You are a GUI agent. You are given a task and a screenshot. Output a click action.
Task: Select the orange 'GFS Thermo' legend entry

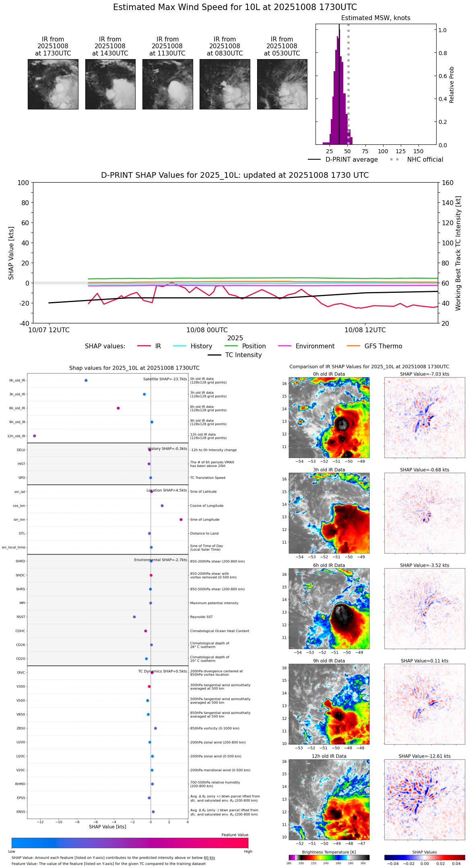[375, 346]
